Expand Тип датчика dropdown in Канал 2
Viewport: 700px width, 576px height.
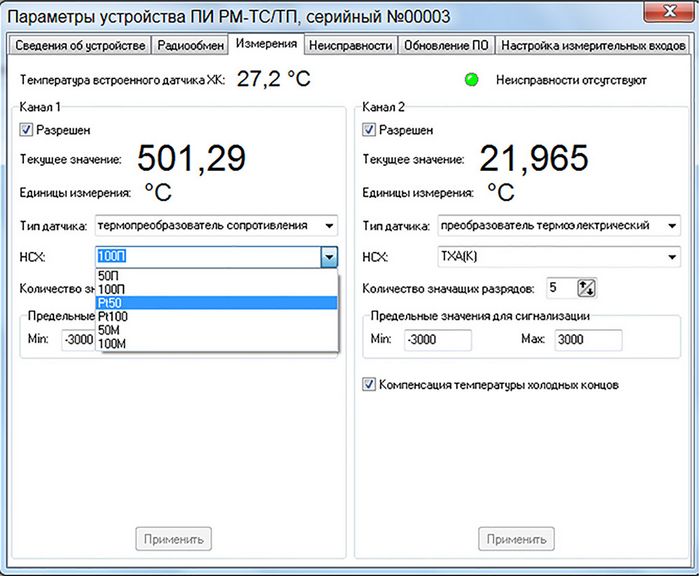[671, 225]
